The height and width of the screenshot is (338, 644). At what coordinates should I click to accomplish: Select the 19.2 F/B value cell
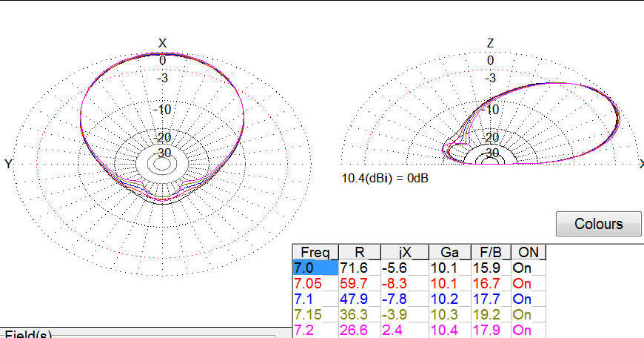[489, 314]
